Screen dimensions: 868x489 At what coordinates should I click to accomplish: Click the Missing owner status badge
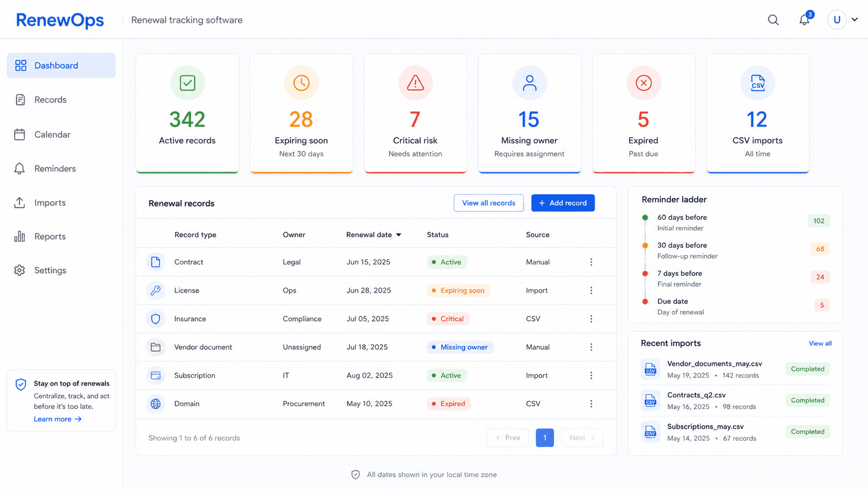460,347
